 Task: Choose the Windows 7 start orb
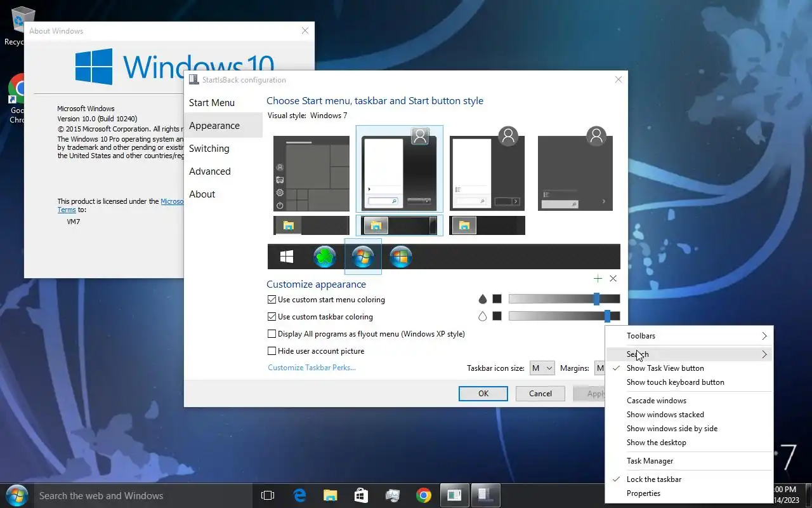pos(363,257)
